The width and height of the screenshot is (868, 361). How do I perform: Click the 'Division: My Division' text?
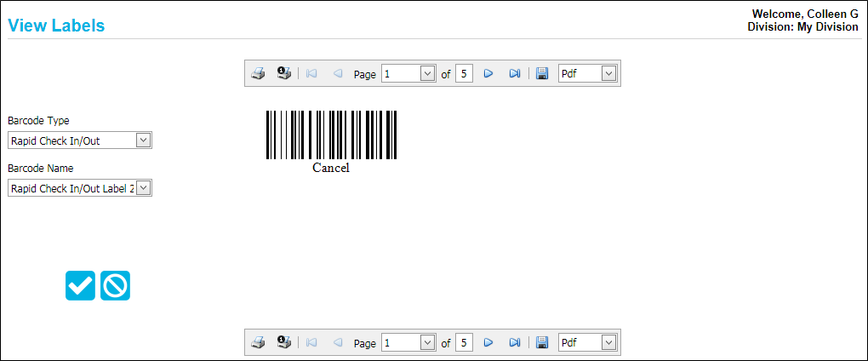(x=803, y=27)
